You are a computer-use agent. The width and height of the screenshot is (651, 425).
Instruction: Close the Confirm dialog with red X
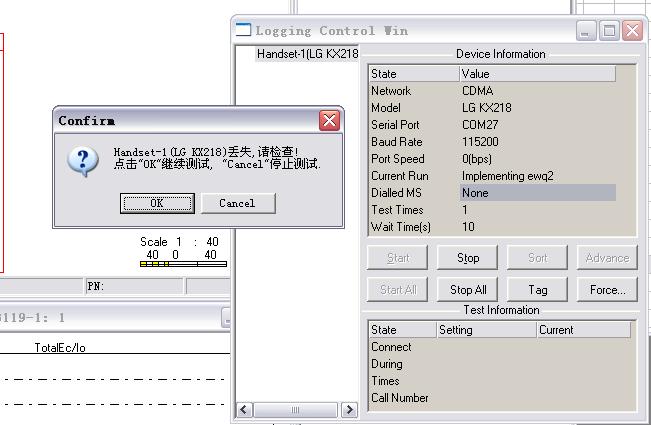pos(329,121)
